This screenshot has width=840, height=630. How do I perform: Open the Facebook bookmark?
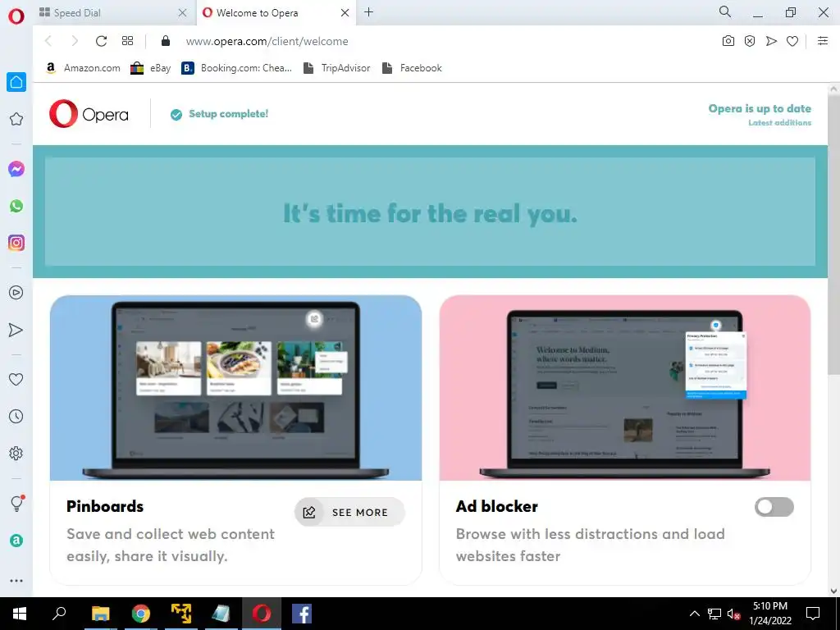[x=412, y=68]
